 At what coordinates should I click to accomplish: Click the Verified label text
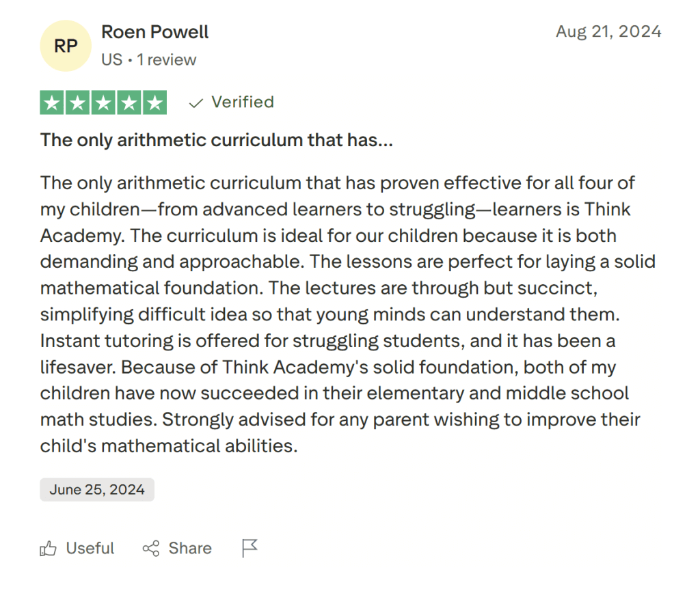[243, 102]
